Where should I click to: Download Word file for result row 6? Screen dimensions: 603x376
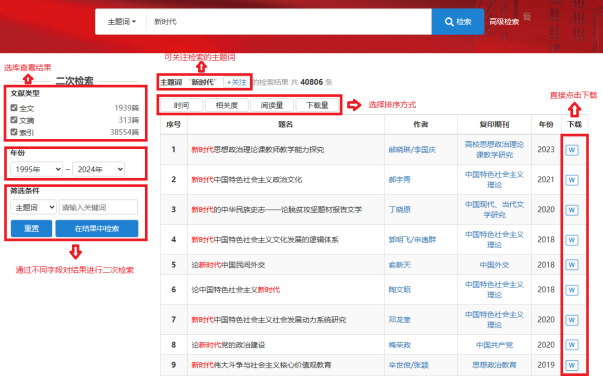(x=572, y=290)
